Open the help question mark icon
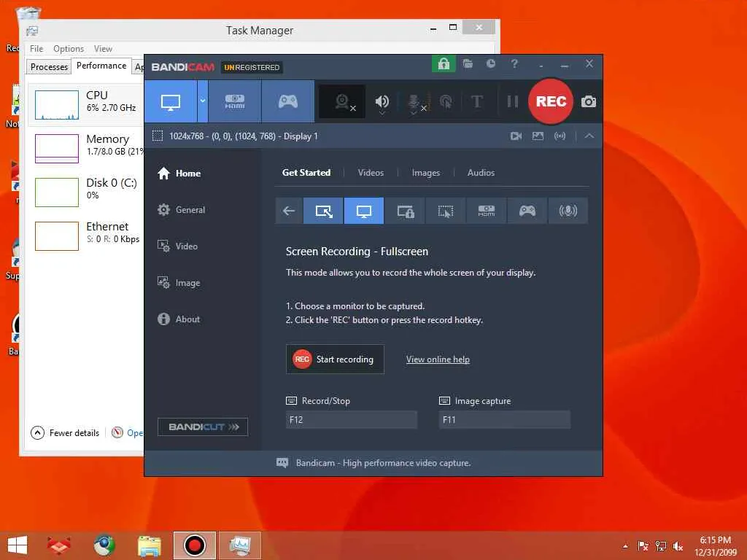The image size is (747, 560). point(514,64)
